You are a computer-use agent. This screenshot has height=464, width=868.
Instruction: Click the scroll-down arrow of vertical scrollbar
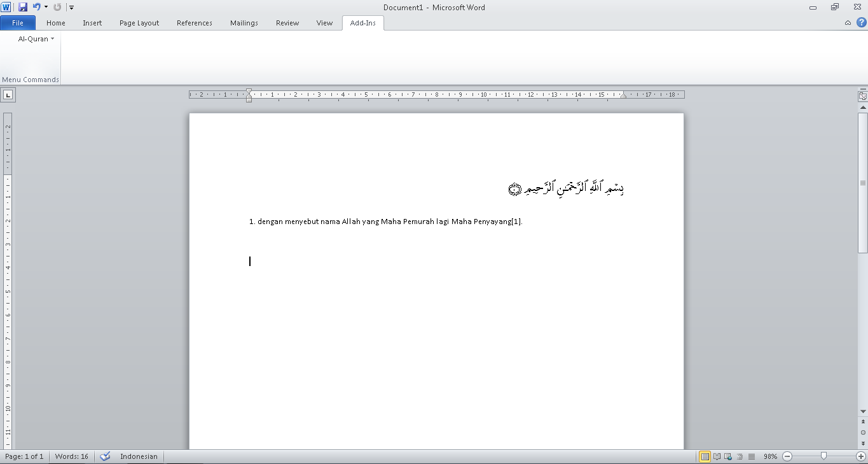(863, 412)
